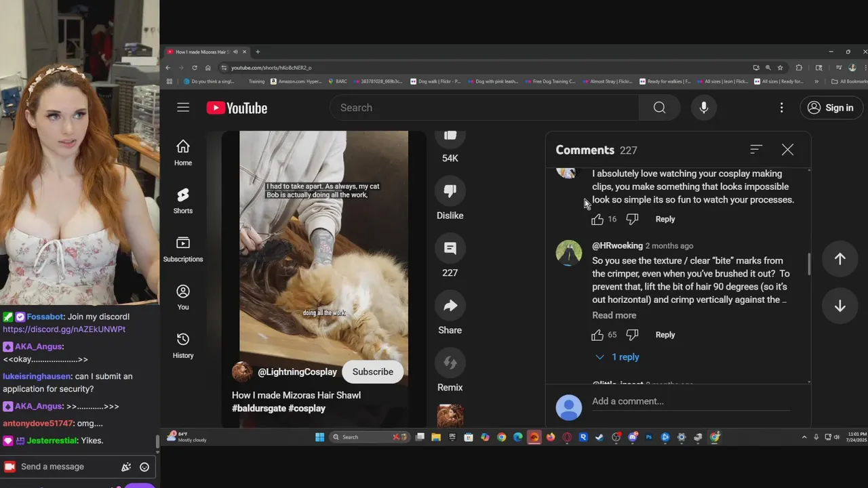
Task: Click the YouTube logo
Action: click(237, 108)
